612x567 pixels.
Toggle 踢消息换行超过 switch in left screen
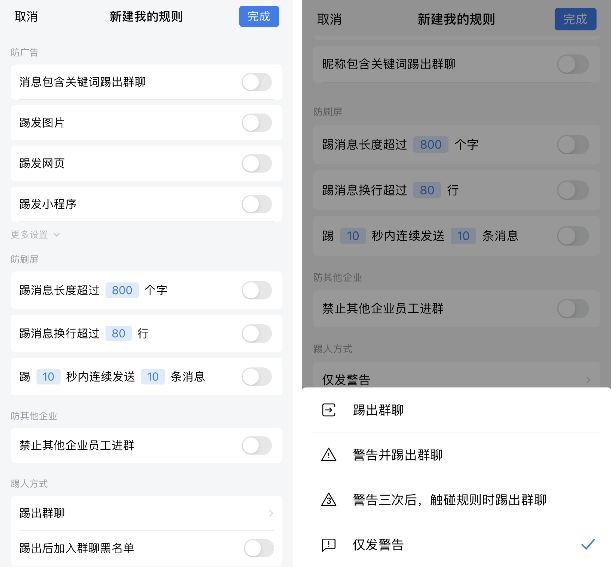[256, 334]
